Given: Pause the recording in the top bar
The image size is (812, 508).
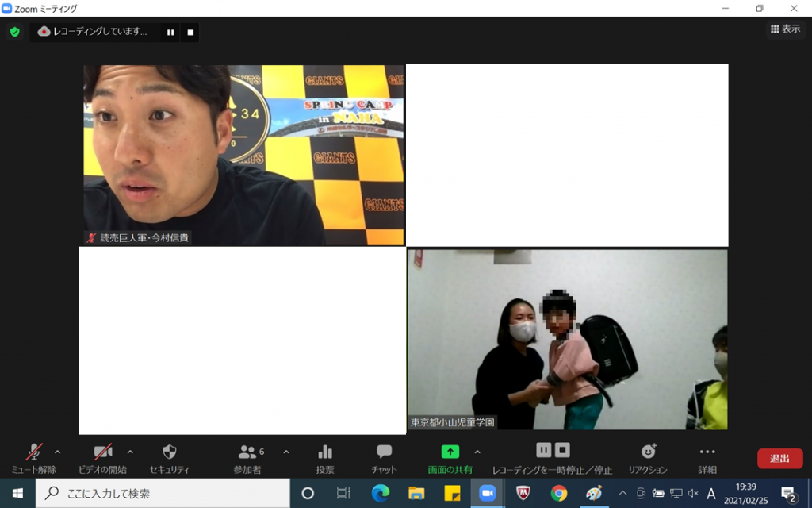Looking at the screenshot, I should click(x=170, y=32).
